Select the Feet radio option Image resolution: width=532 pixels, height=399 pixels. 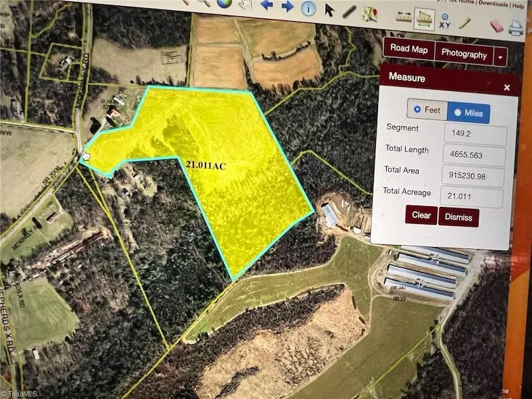pyautogui.click(x=425, y=110)
